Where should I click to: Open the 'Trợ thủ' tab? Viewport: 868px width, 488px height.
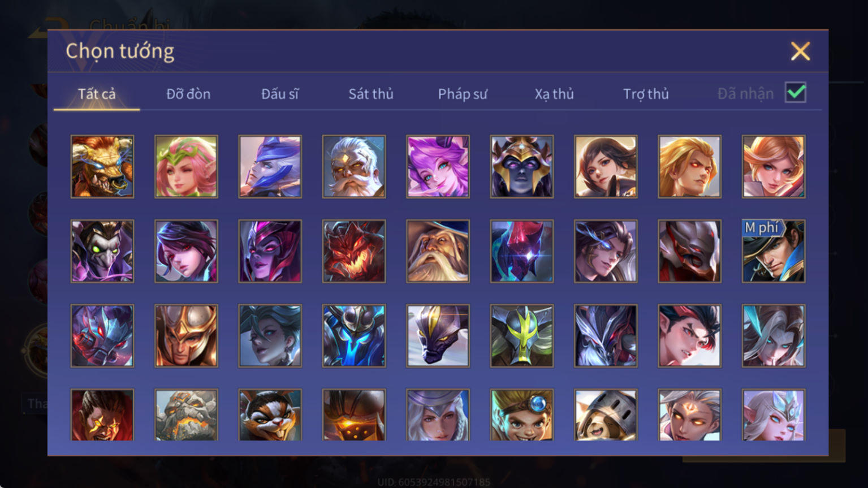(646, 94)
